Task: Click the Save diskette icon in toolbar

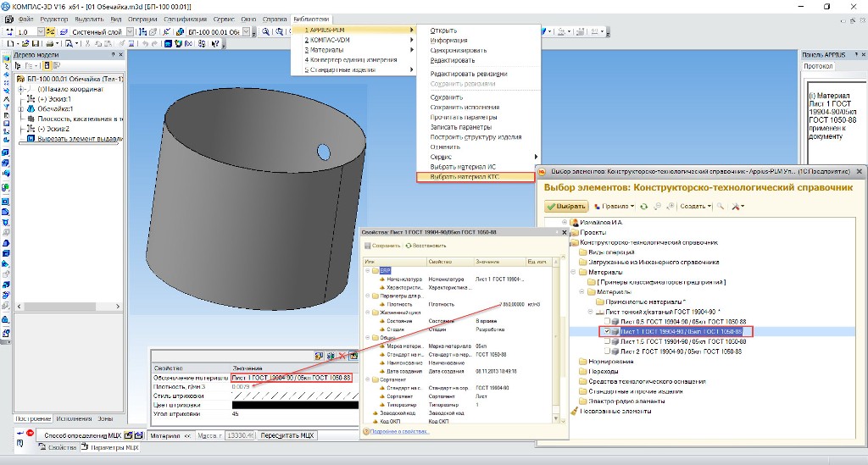Action: [36, 43]
